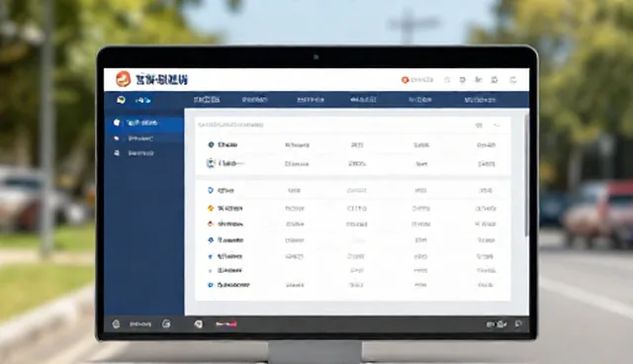Click the dark round icon in the first table row
The image size is (633, 364).
click(x=211, y=144)
